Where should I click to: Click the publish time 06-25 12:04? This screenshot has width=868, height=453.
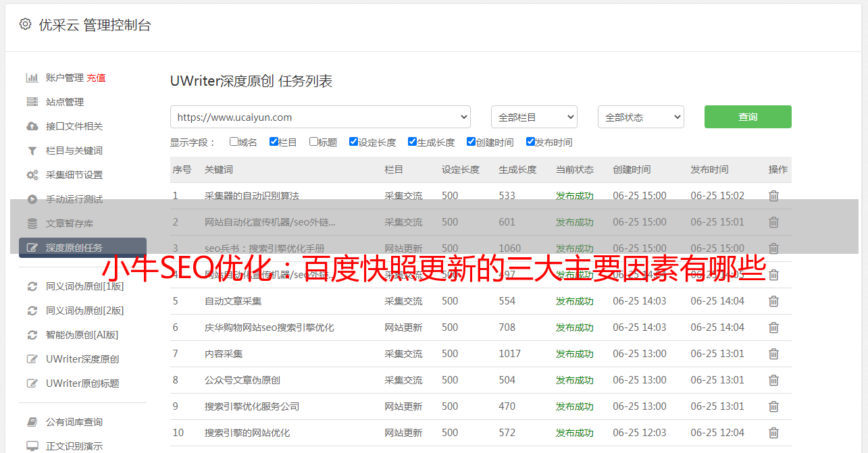(x=717, y=433)
